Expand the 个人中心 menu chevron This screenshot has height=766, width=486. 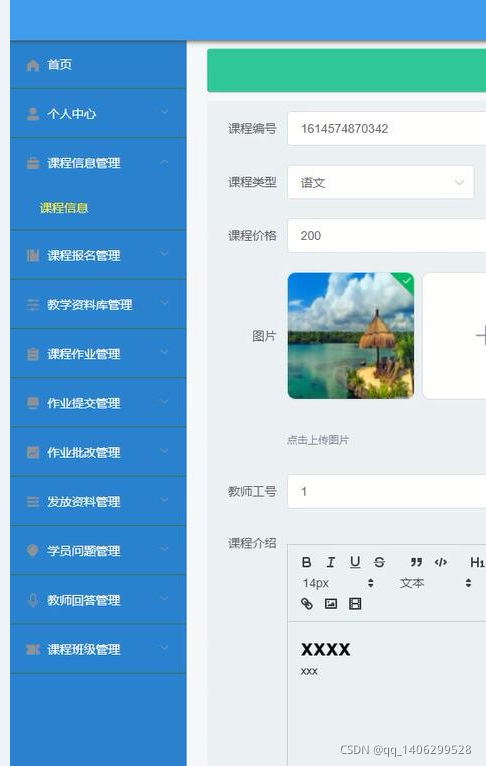[x=165, y=112]
